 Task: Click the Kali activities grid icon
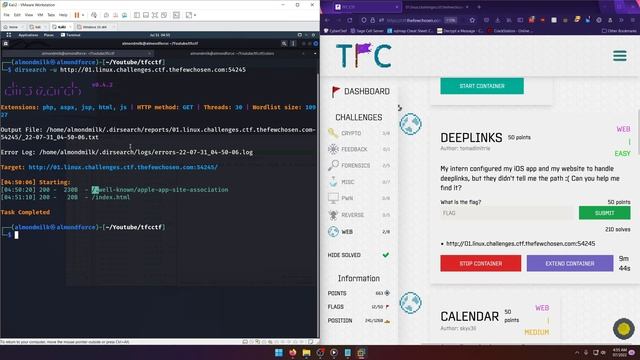pos(9,35)
